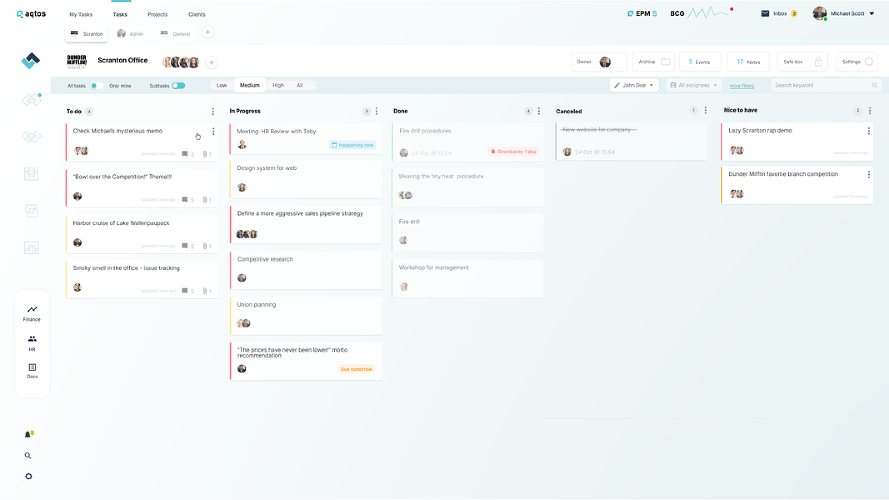889x500 pixels.
Task: Open the 5 Events button
Action: click(x=700, y=62)
